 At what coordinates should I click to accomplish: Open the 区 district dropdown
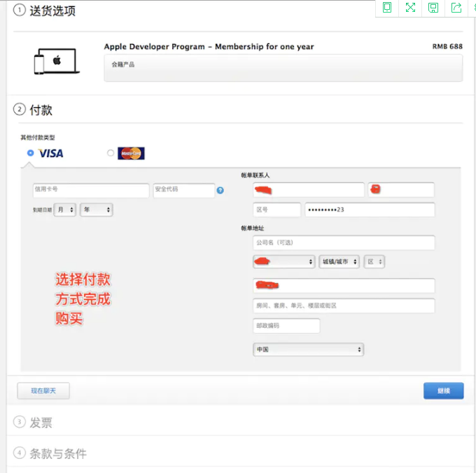(374, 262)
